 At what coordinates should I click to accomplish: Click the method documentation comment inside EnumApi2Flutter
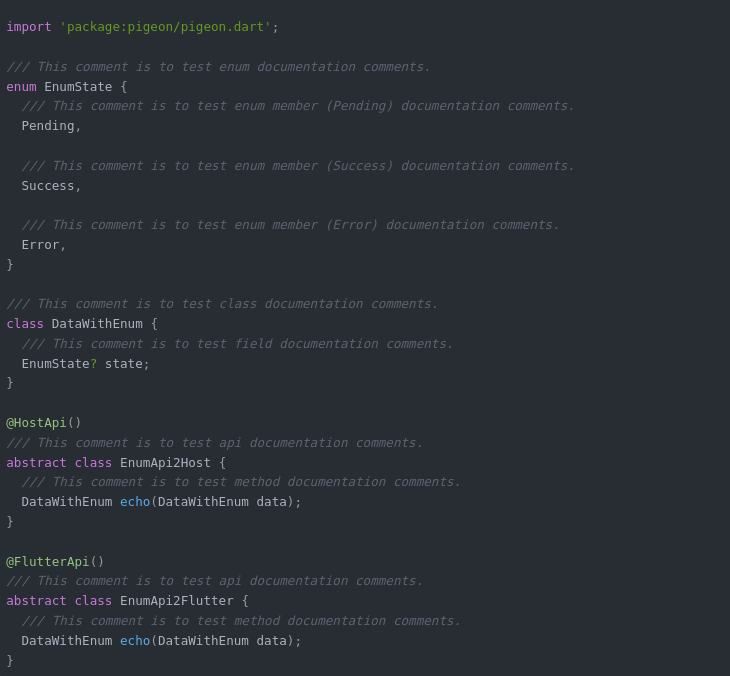click(x=241, y=622)
